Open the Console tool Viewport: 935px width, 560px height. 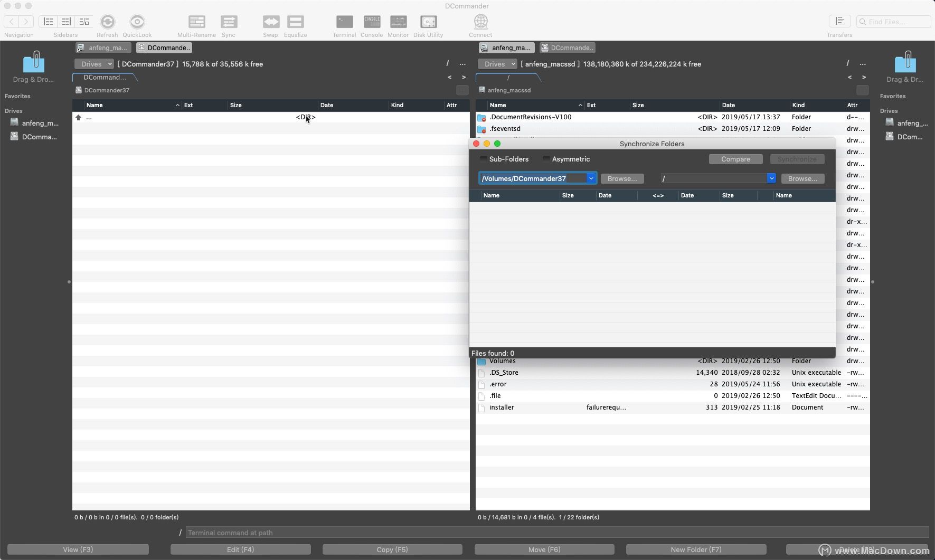click(x=372, y=22)
